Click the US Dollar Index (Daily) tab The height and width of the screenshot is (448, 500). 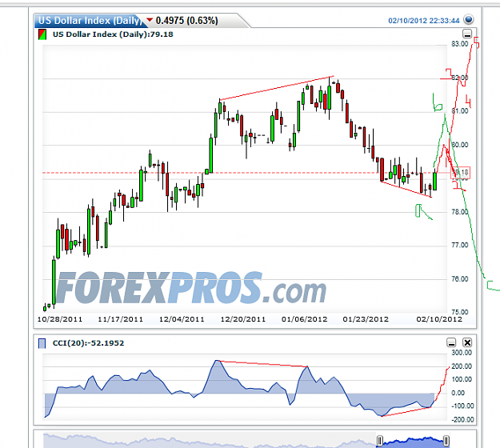tap(90, 21)
